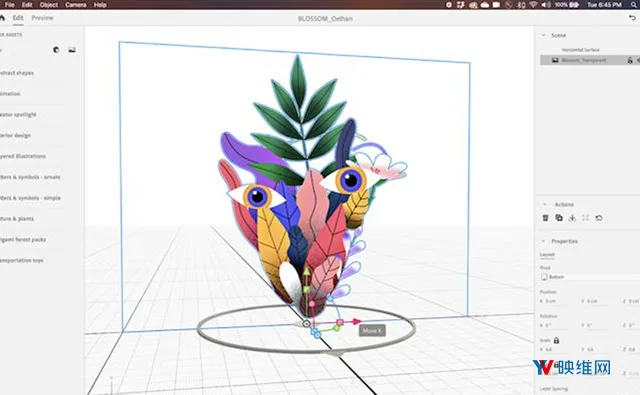Open the interior design asset category
The width and height of the screenshot is (640, 395).
(x=16, y=135)
